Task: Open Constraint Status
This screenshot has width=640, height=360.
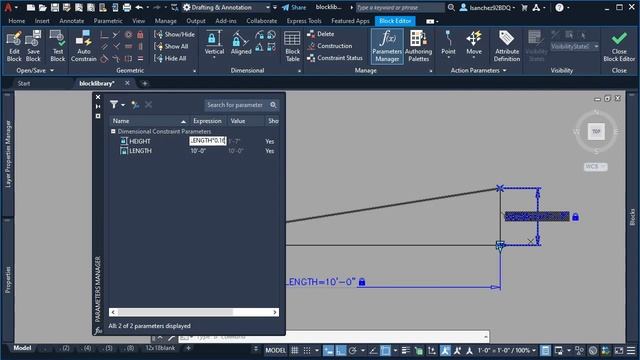Action: 335,58
